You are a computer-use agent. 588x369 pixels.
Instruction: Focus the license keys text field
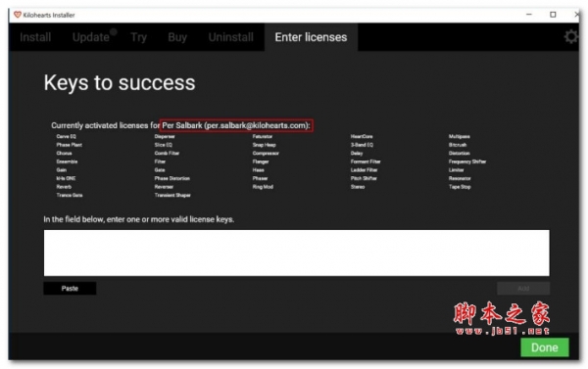click(x=297, y=253)
